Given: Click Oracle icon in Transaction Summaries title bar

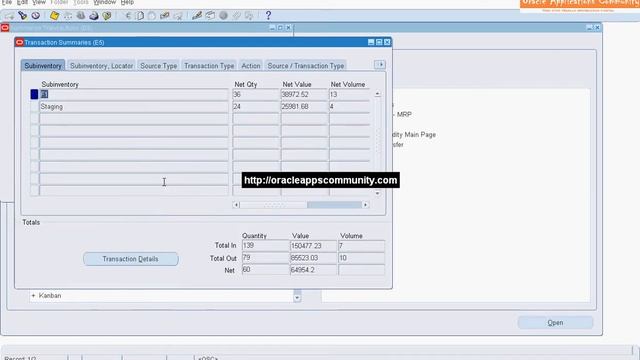Looking at the screenshot, I should [x=19, y=42].
